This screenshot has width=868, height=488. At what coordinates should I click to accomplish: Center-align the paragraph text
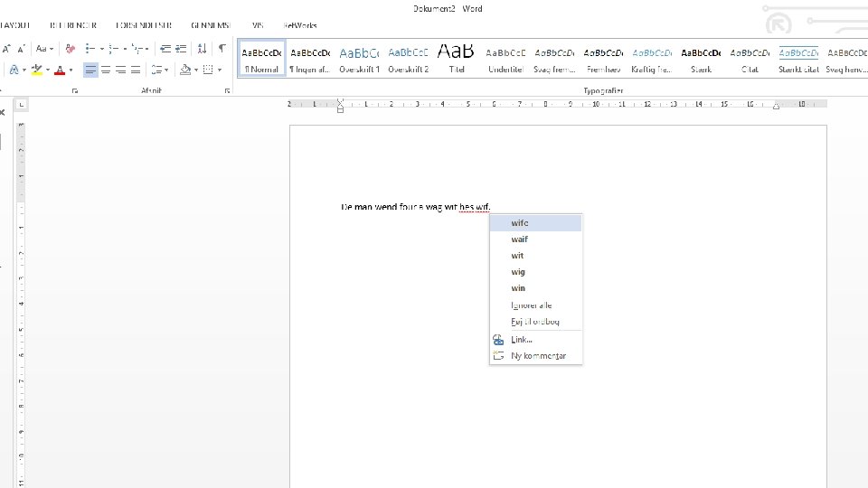[x=106, y=70]
